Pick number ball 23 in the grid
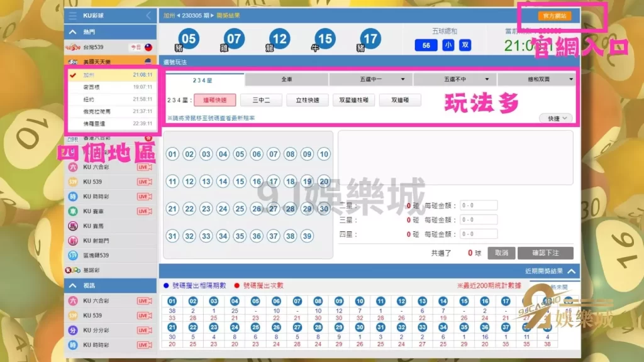Image resolution: width=644 pixels, height=362 pixels. tap(206, 209)
